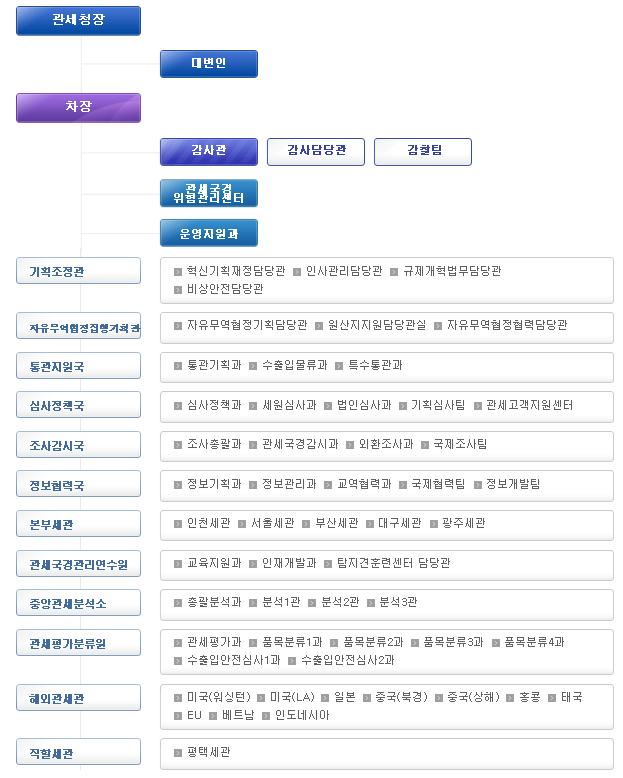Click the 심사정책과 link

coord(214,405)
